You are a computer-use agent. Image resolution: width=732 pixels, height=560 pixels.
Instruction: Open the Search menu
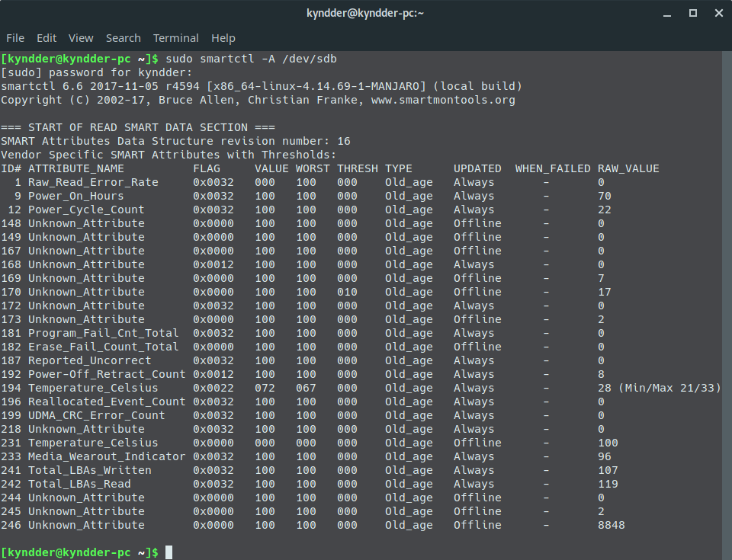tap(124, 38)
